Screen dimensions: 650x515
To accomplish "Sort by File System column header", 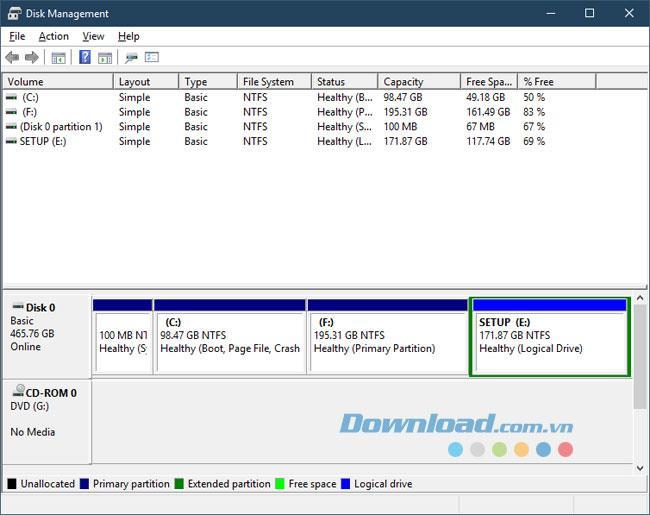I will click(274, 82).
